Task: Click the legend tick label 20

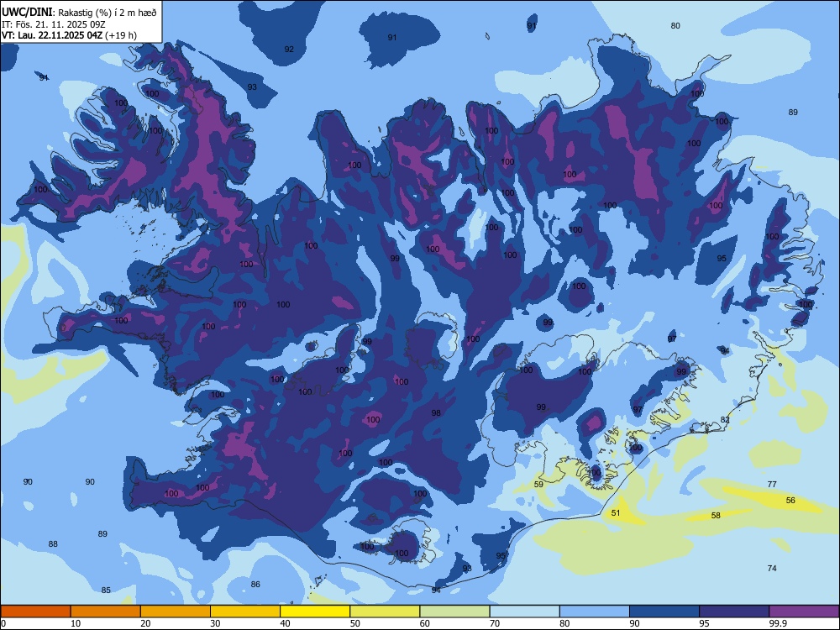Action: 145,623
